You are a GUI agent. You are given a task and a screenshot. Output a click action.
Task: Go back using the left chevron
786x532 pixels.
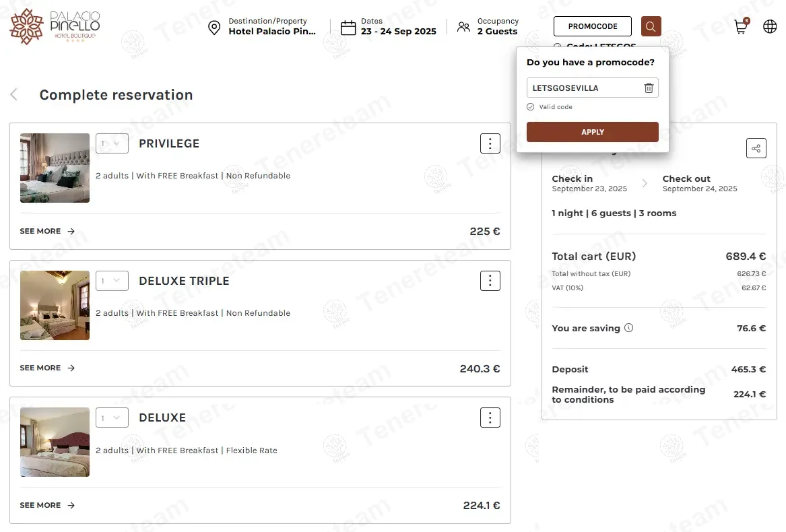14,94
